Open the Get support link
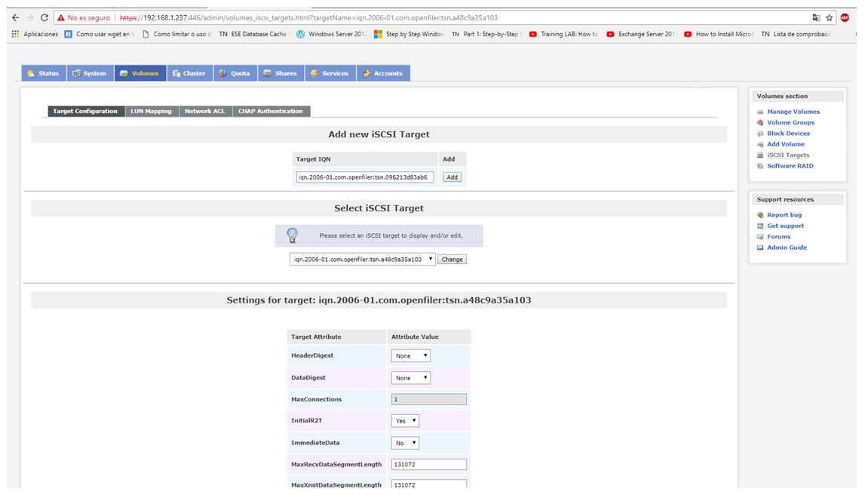This screenshot has height=504, width=868. pos(785,226)
